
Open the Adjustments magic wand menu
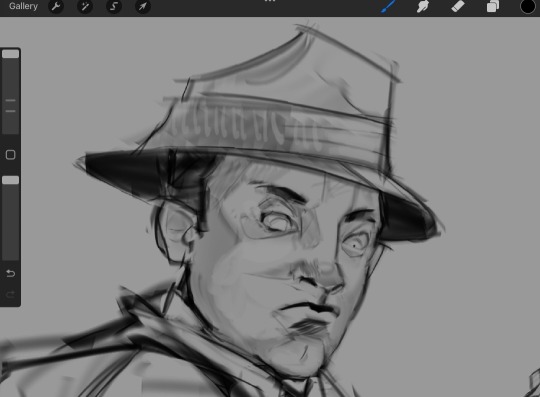point(85,6)
